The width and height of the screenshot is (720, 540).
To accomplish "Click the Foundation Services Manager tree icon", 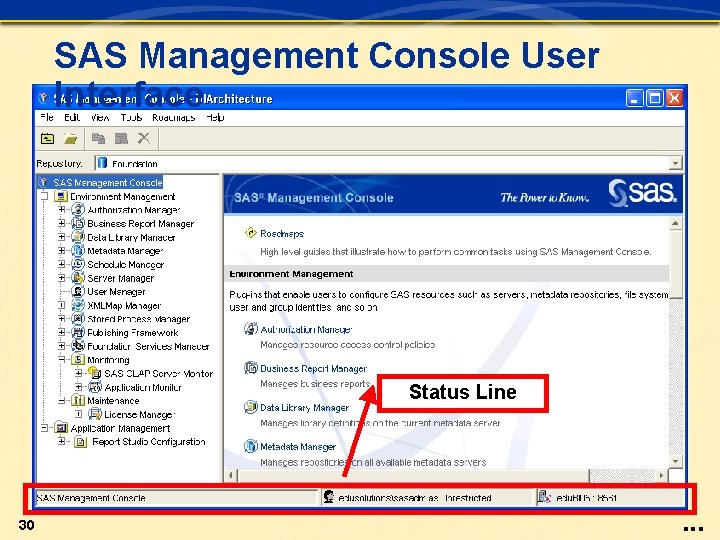I will (x=79, y=346).
